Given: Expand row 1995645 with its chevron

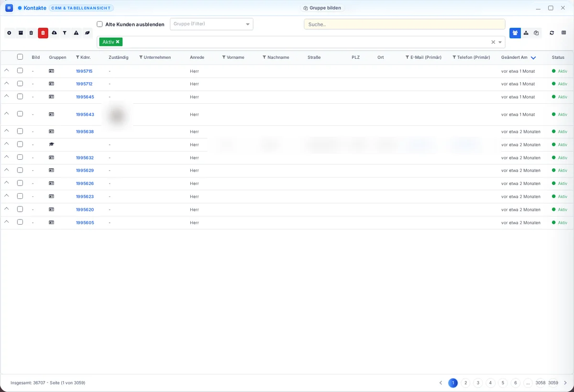Looking at the screenshot, I should click(7, 96).
